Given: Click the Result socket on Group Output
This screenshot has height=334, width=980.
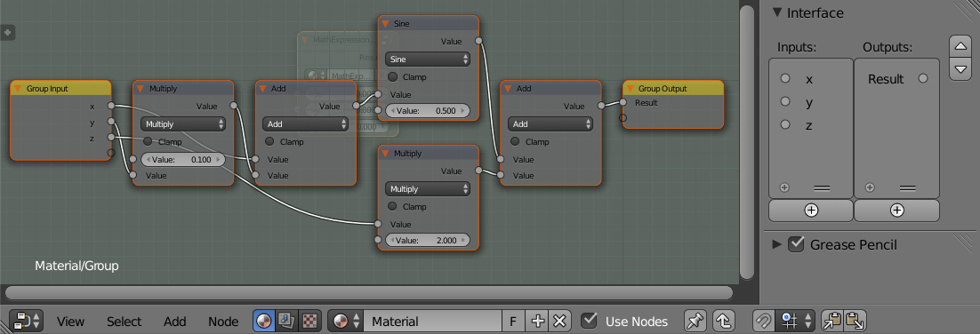Looking at the screenshot, I should coord(623,102).
